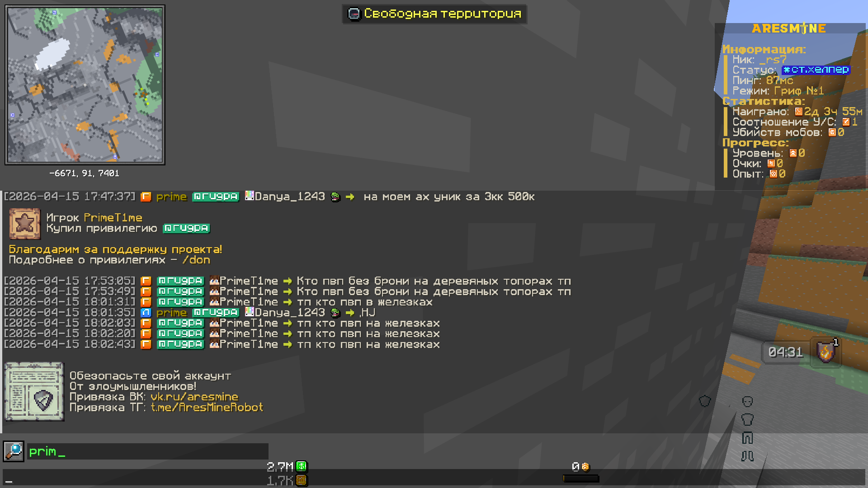Click the magnifying glass chat search icon
Screen dimensions: 868x488
pos(14,451)
